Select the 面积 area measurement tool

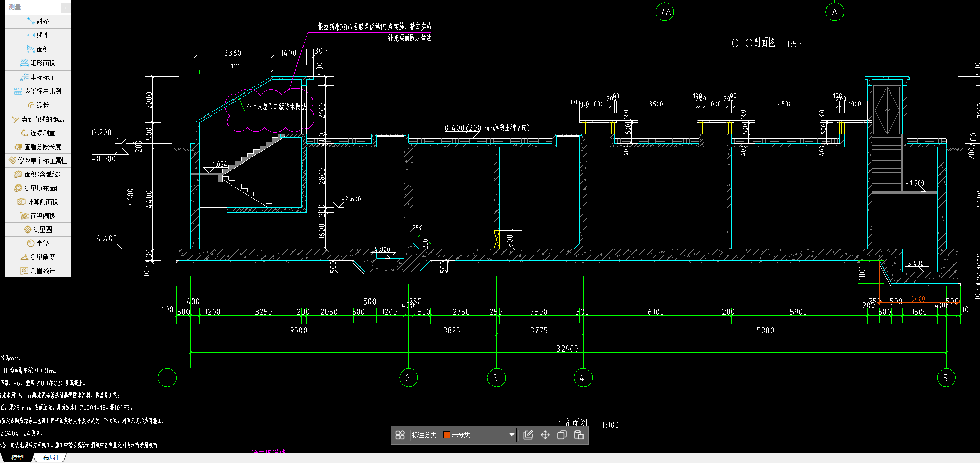(x=38, y=49)
